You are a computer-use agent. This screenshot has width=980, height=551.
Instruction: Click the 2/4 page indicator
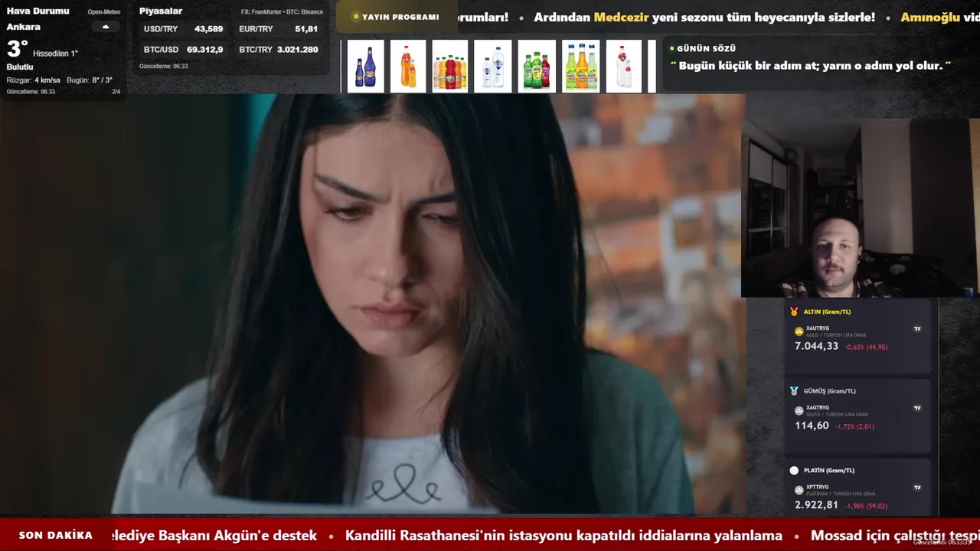tap(116, 92)
